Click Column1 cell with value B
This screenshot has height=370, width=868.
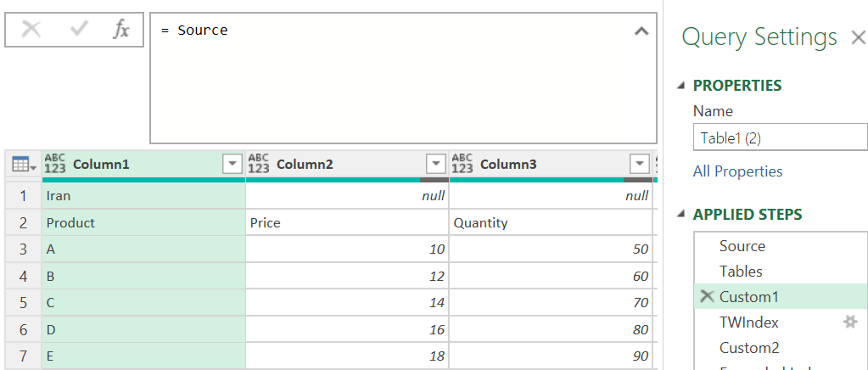144,276
